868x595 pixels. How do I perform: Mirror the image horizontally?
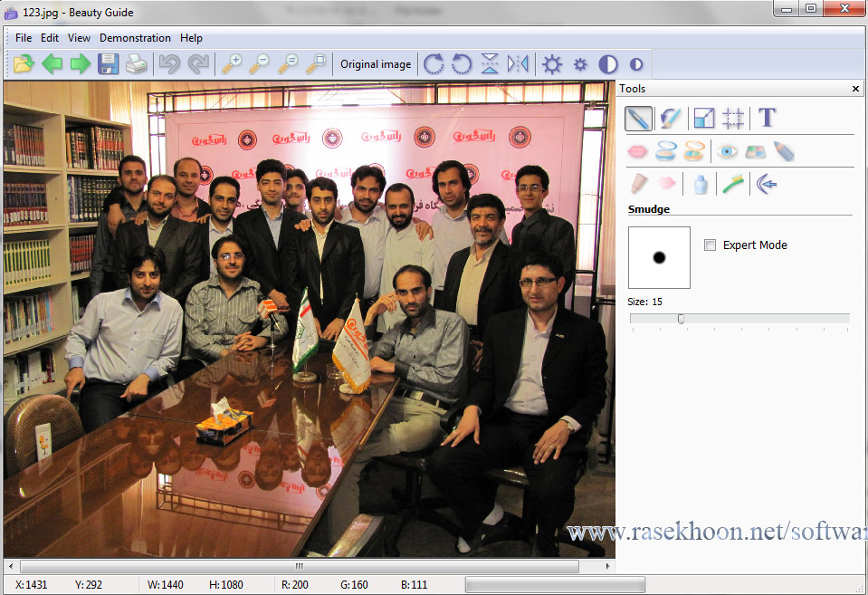pos(518,63)
